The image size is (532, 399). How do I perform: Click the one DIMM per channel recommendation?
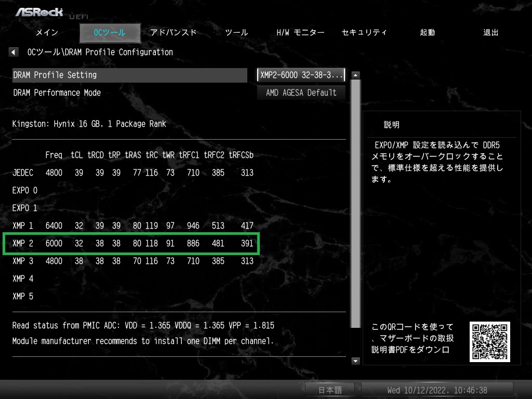point(143,341)
